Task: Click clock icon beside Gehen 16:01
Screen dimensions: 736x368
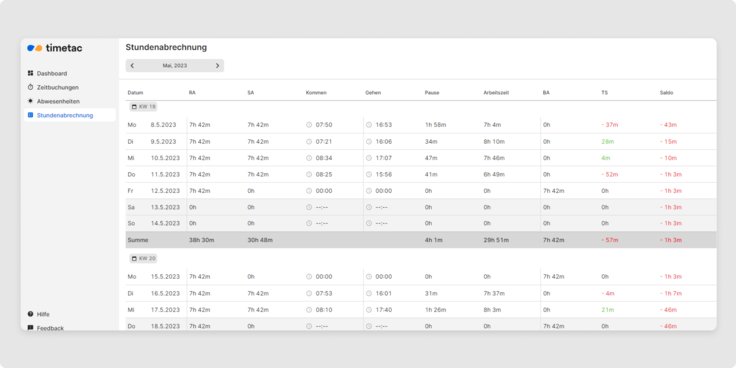Action: click(369, 293)
